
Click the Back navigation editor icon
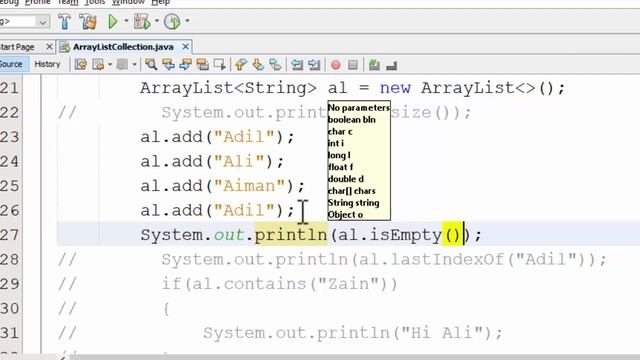click(98, 64)
